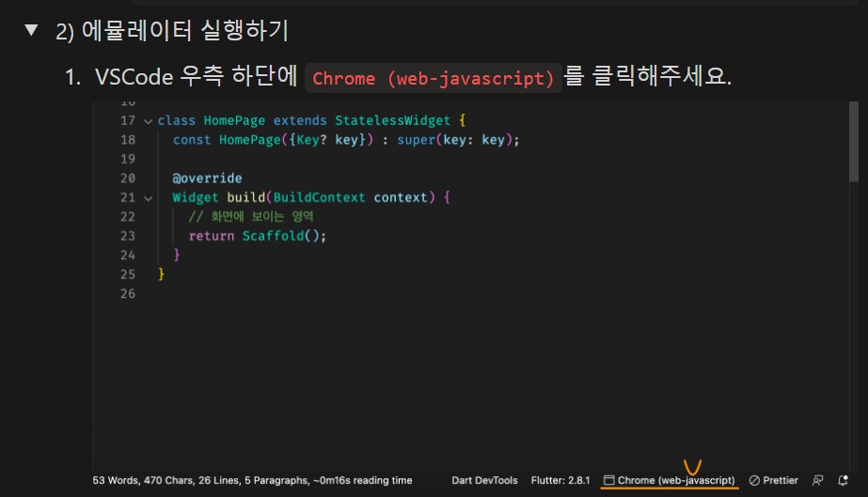Screen dimensions: 868x497
Task: Click the word count statistics in status bar
Action: pyautogui.click(x=252, y=480)
